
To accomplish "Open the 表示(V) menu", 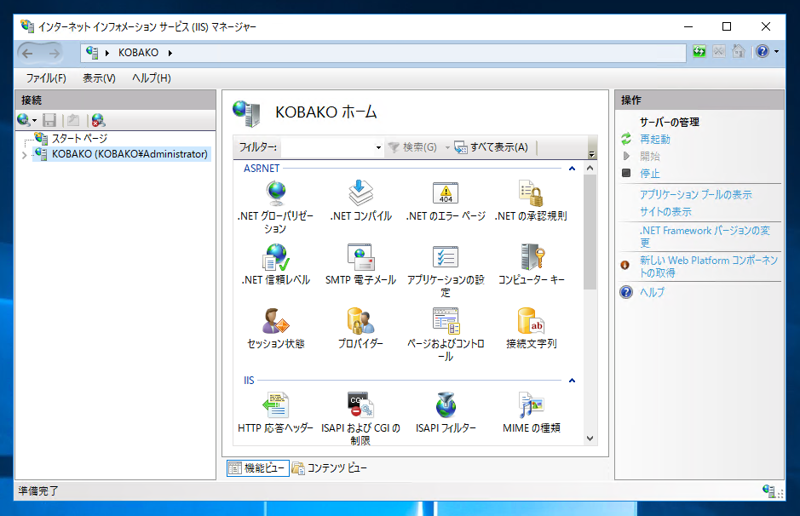I will pos(99,78).
